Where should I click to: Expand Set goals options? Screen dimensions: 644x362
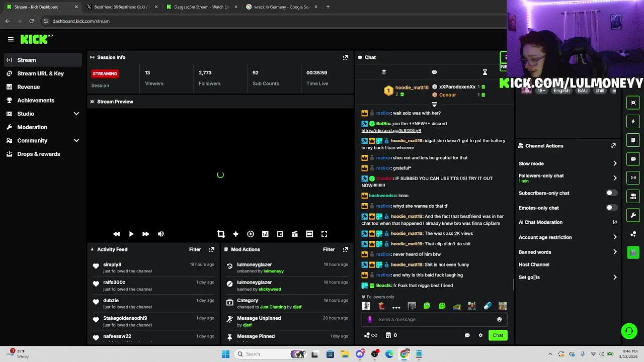pyautogui.click(x=614, y=277)
